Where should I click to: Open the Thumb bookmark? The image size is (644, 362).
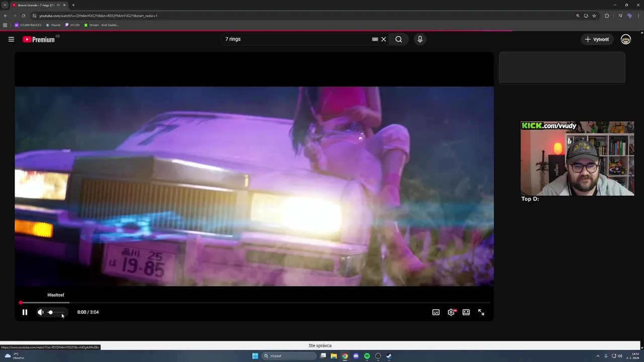pyautogui.click(x=53, y=25)
